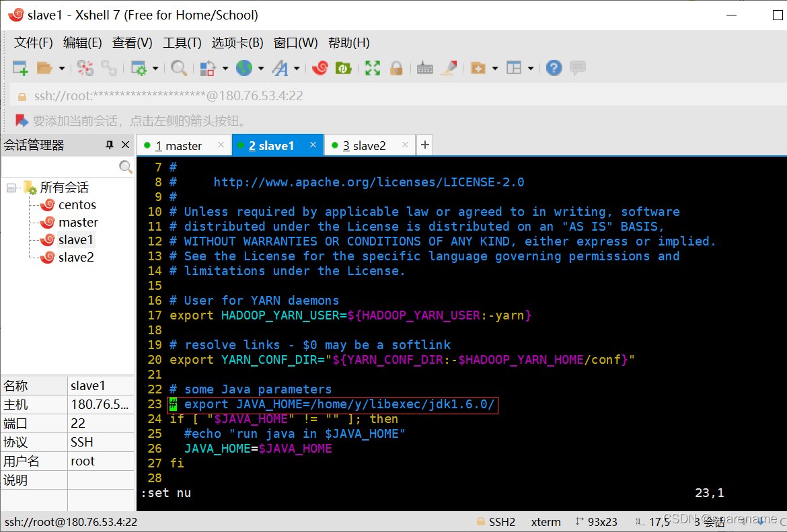The height and width of the screenshot is (532, 787).
Task: Close the 2 slave1 tab
Action: [313, 145]
